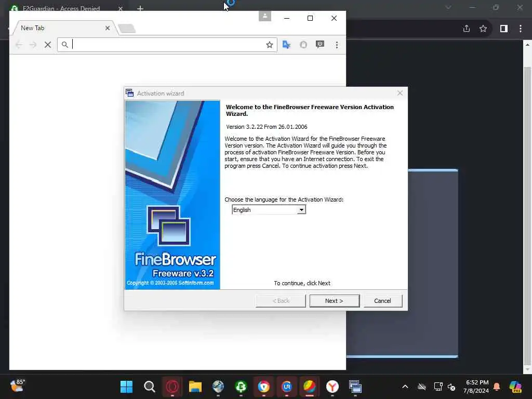This screenshot has width=532, height=399.
Task: Open Yandex Browser from the taskbar
Action: coord(332,387)
